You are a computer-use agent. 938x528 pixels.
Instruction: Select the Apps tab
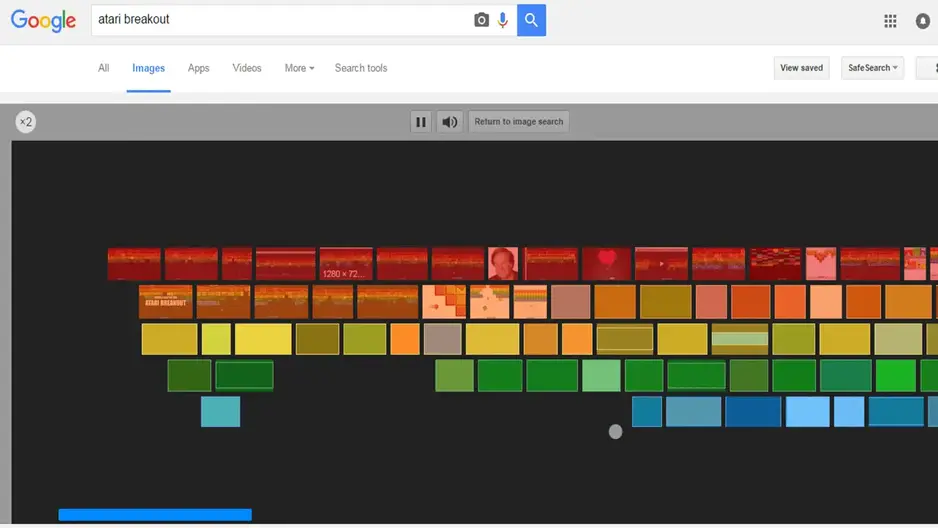point(199,68)
